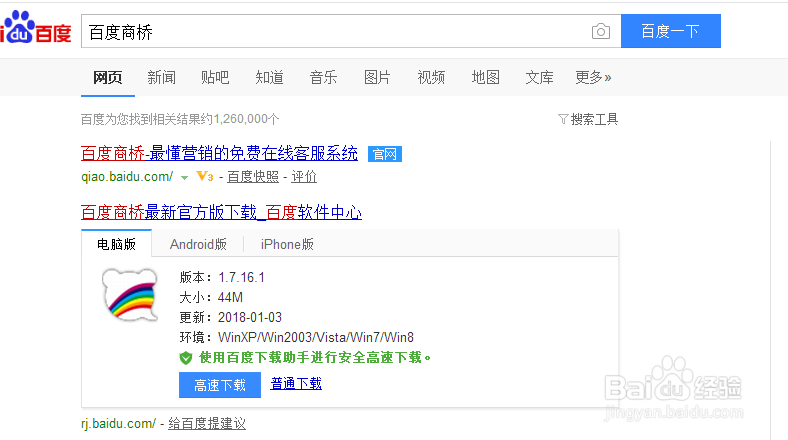The width and height of the screenshot is (788, 440).
Task: Click the 评价 link
Action: click(304, 177)
